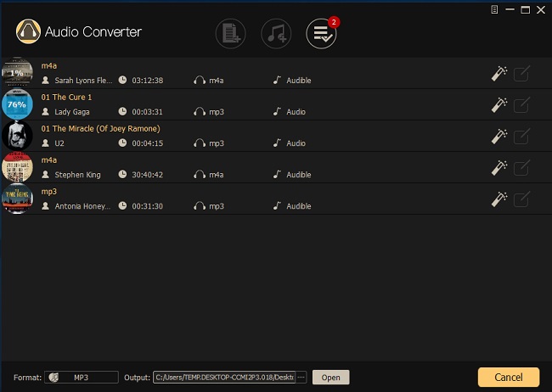Click the Audio Converter title text
The width and height of the screenshot is (552, 392).
click(93, 32)
